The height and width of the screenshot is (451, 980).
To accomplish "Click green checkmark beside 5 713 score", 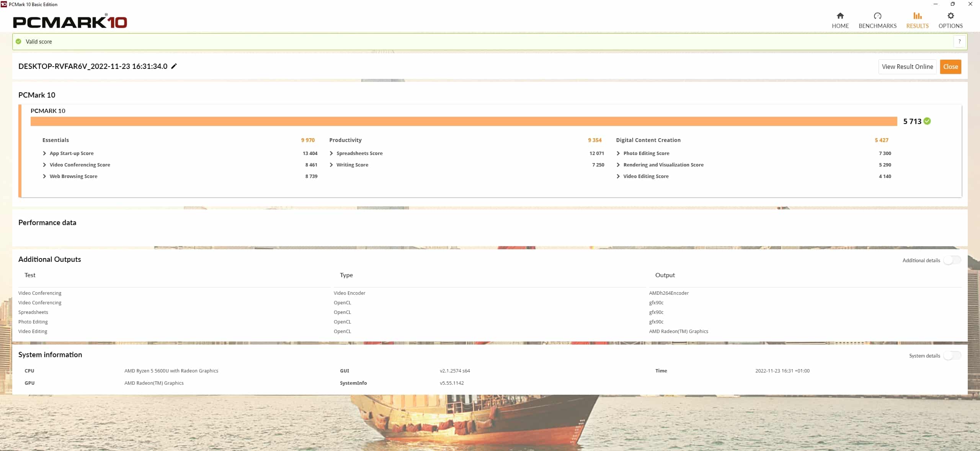I will point(927,121).
